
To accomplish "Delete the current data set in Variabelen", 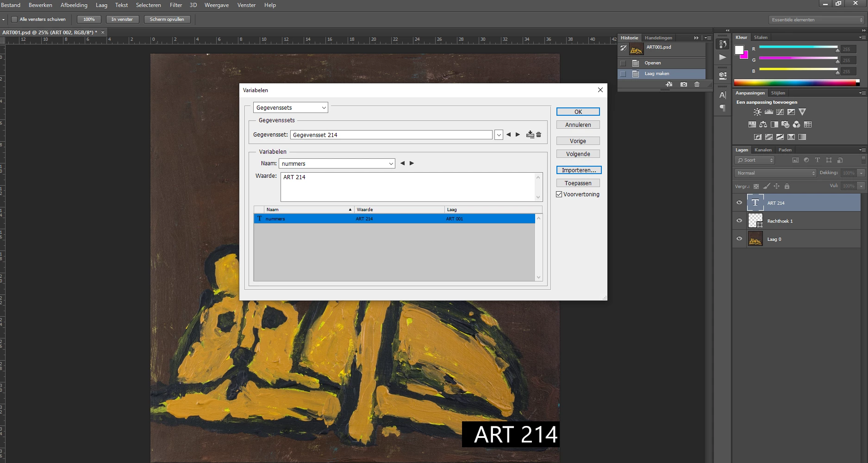I will click(x=539, y=135).
